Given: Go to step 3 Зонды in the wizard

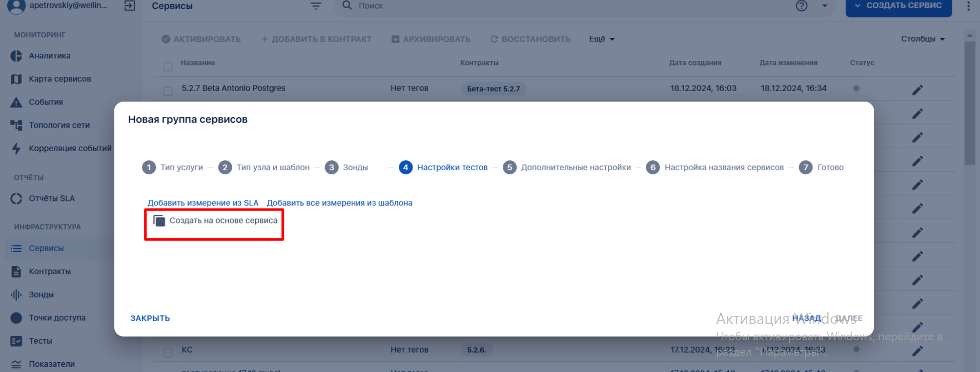Looking at the screenshot, I should pos(346,168).
